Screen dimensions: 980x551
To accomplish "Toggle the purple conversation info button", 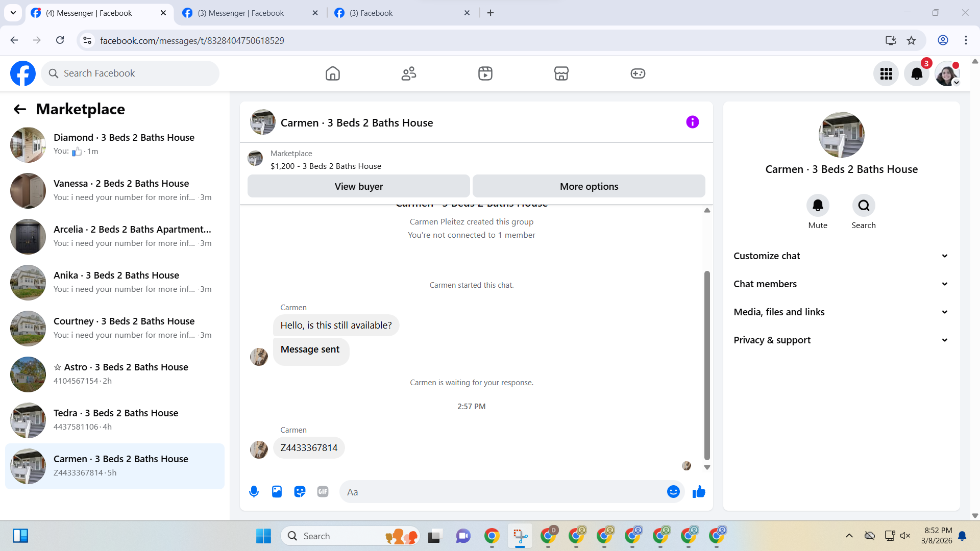I will click(692, 122).
